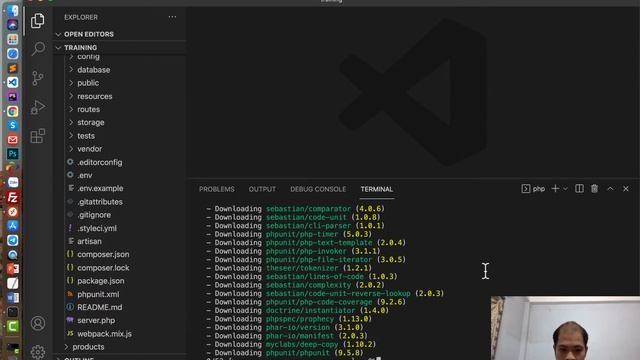Switch to the DEBUG CONSOLE tab

(318, 189)
